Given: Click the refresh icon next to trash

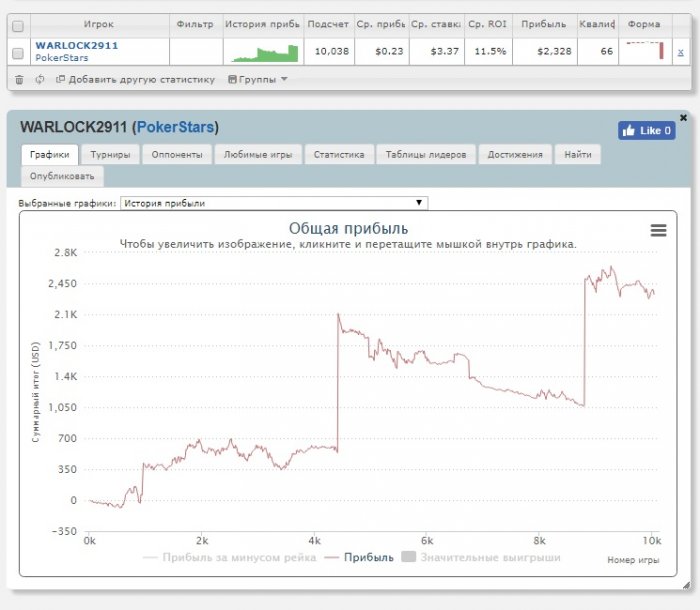Looking at the screenshot, I should click(40, 79).
